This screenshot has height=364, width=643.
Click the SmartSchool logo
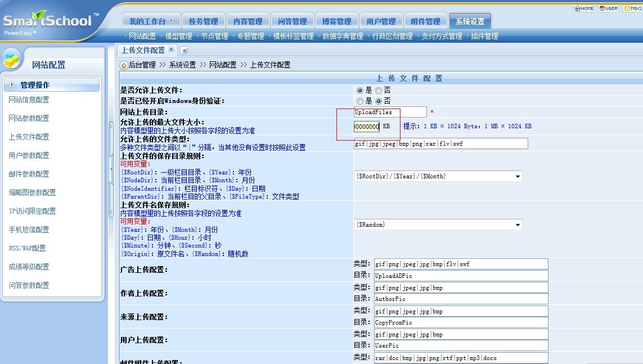(x=48, y=21)
